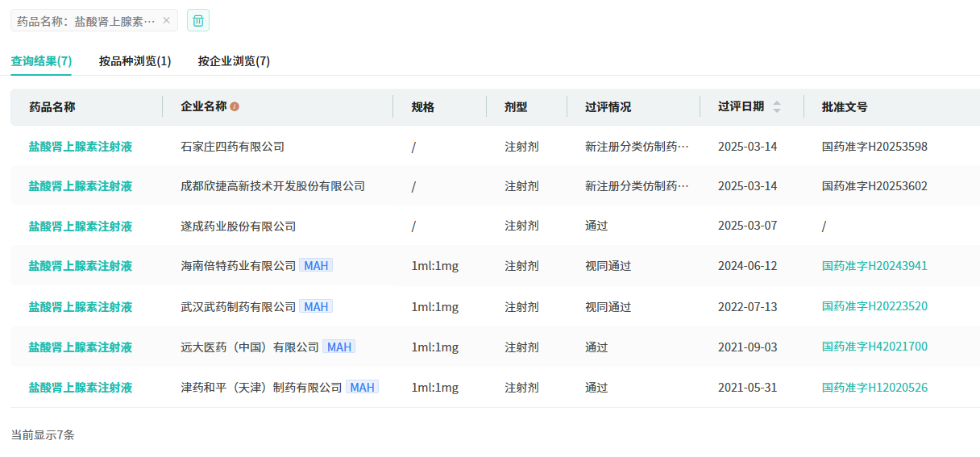980x457 pixels.
Task: Click the 过评情况 column header
Action: coord(608,106)
